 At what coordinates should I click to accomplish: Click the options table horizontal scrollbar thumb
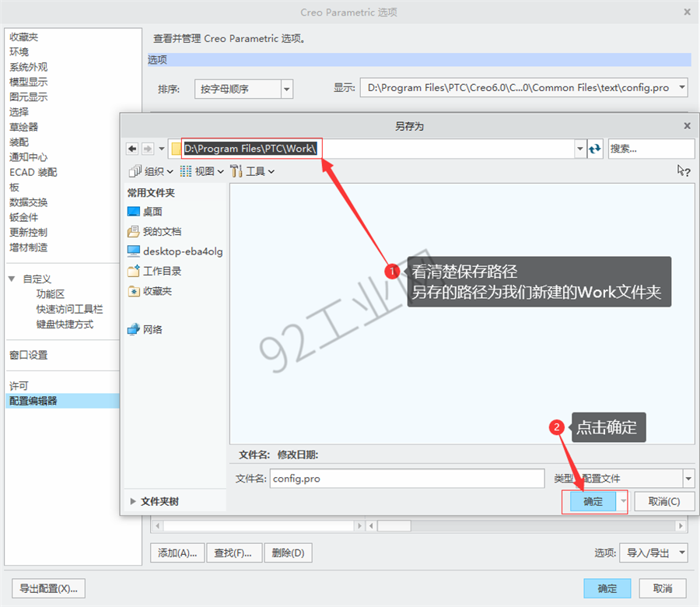(394, 526)
